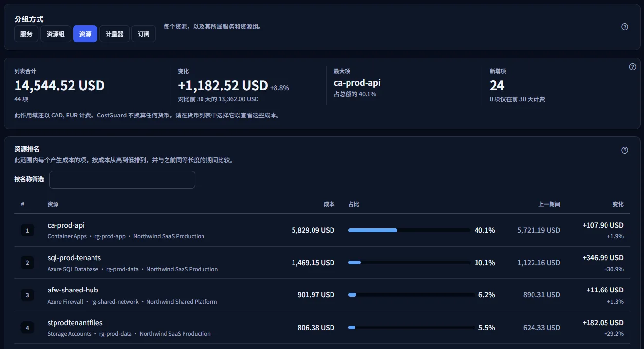
Task: Click the currency note about CAD, EUR
Action: [147, 116]
